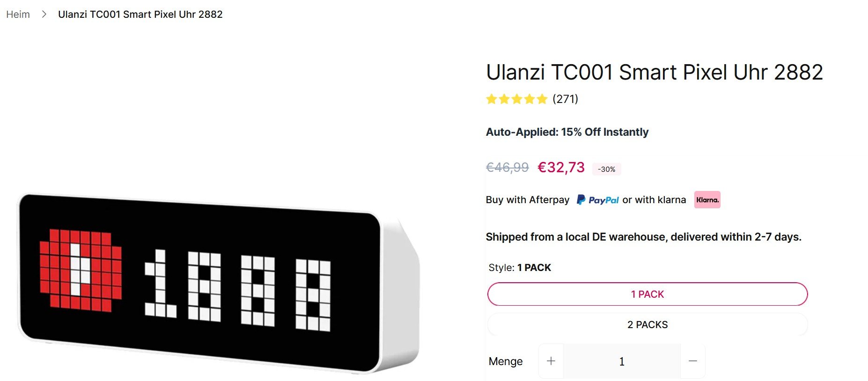868x381 pixels.
Task: Click the product title heading
Action: pos(654,73)
